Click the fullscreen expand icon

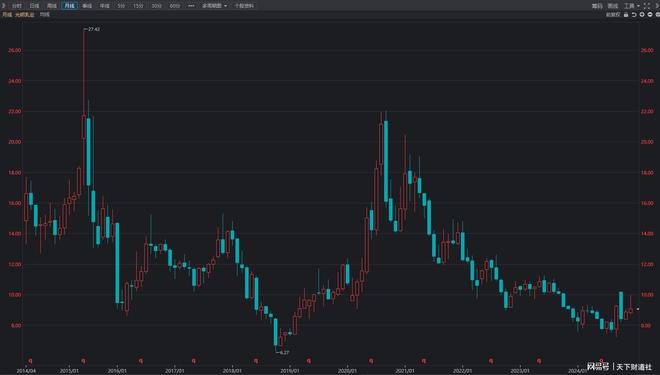tap(647, 6)
